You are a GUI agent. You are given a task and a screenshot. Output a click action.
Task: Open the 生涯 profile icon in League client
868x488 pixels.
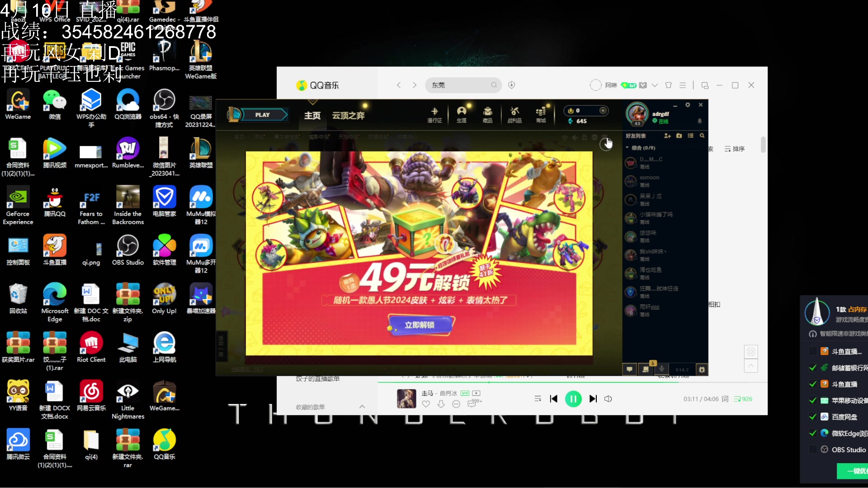pyautogui.click(x=462, y=114)
